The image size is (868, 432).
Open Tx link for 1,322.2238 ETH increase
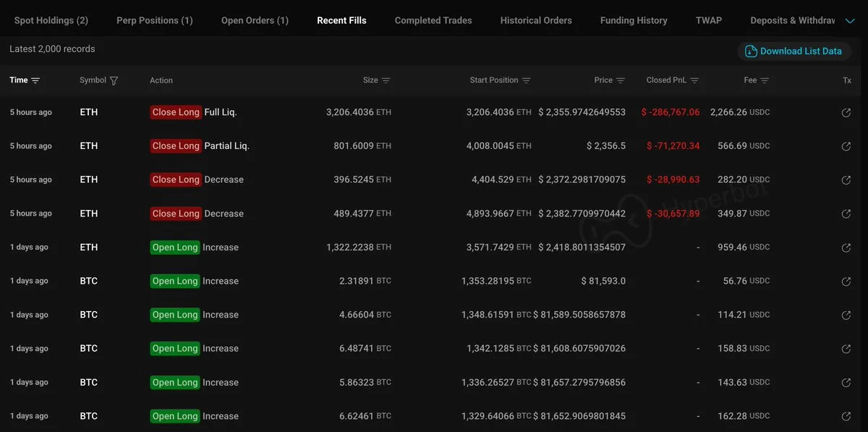click(846, 247)
